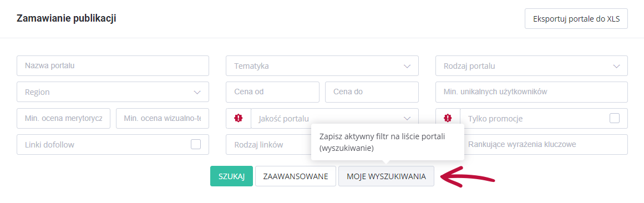The image size is (644, 203).
Task: Expand the Tematyka dropdown
Action: [x=322, y=66]
